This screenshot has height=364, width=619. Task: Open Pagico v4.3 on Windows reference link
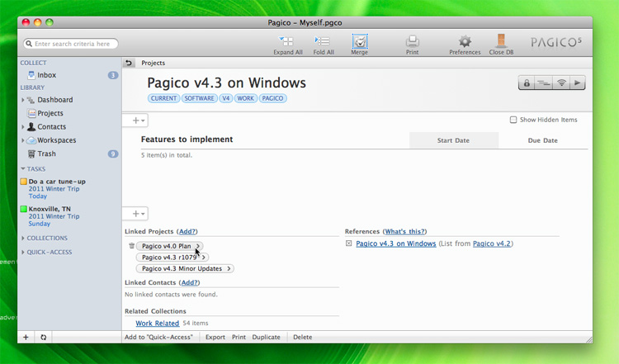point(396,243)
